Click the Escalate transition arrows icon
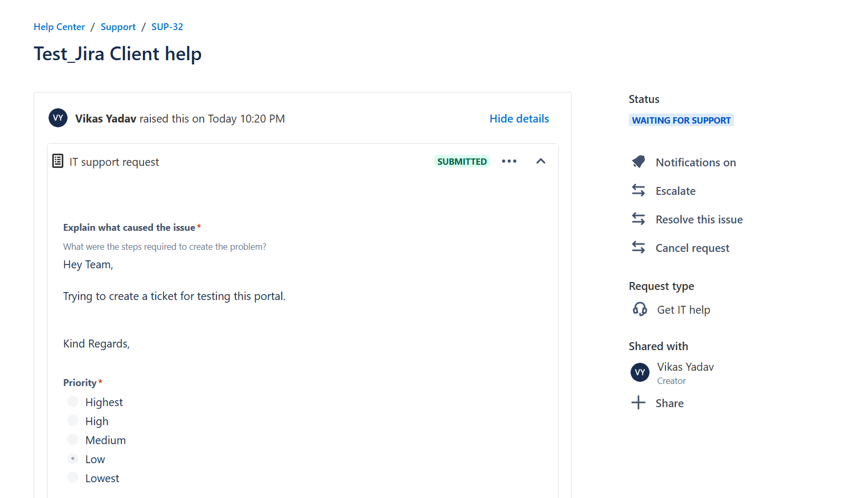Viewport: 868px width, 498px height. coord(638,191)
